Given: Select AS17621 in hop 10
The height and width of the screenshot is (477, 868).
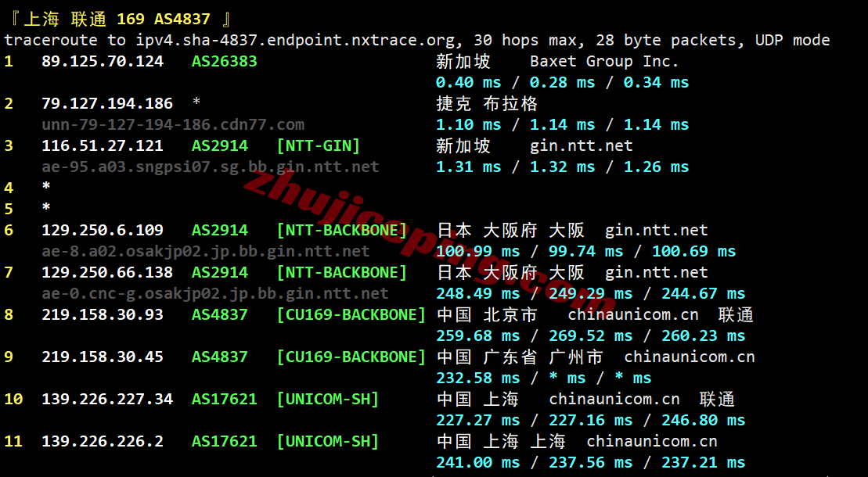Looking at the screenshot, I should 224,399.
